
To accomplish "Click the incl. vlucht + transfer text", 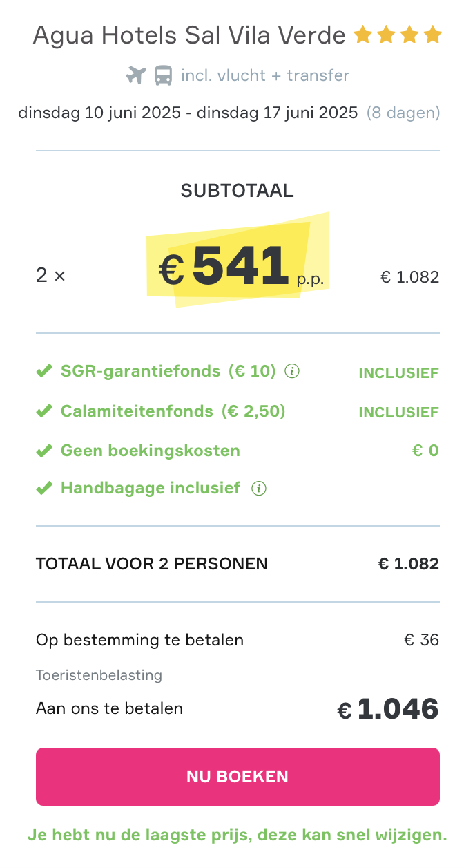I will pos(265,75).
